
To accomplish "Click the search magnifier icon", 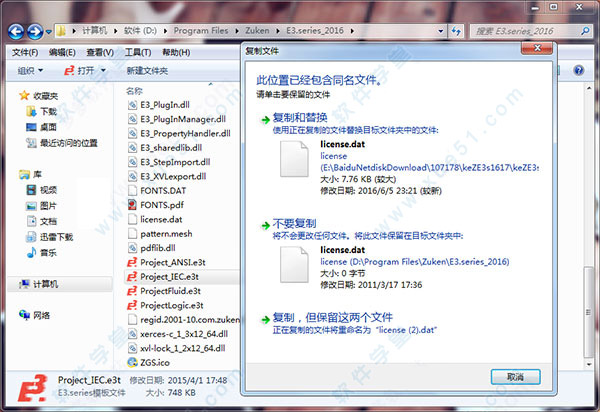I will tap(585, 31).
